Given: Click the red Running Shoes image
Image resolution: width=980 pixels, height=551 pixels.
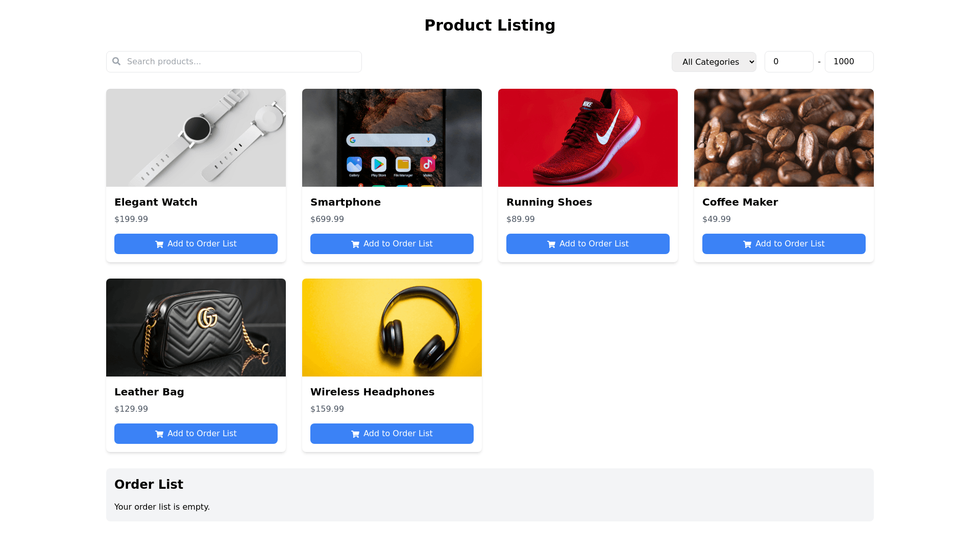Looking at the screenshot, I should [x=588, y=138].
